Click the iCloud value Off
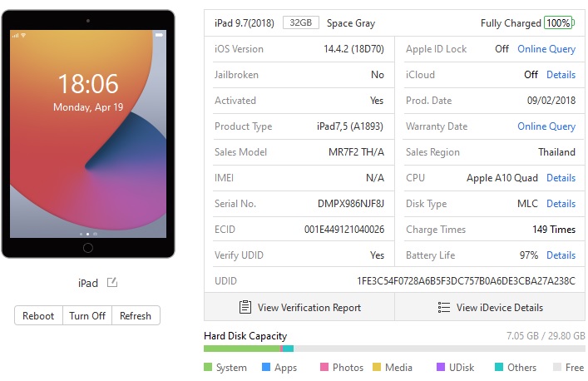The width and height of the screenshot is (588, 381). click(x=531, y=75)
